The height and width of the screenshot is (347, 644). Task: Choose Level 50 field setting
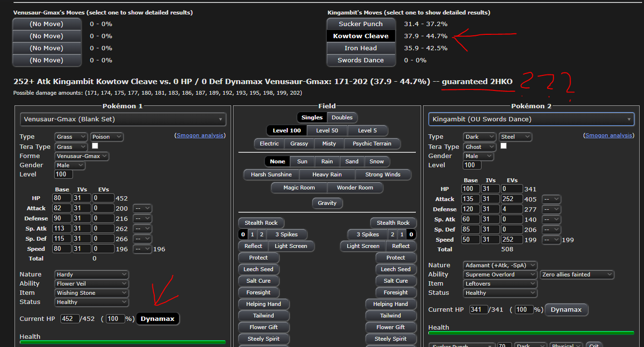pos(327,130)
